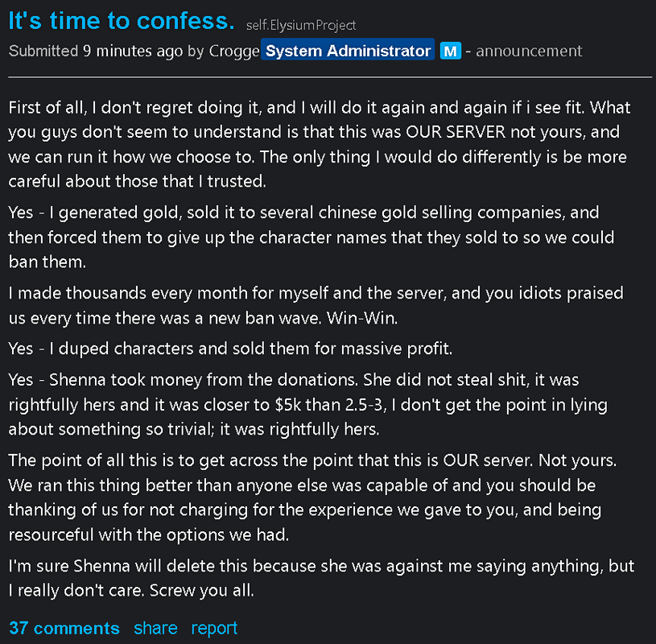Click the paragraph starting "I made thousands"
The height and width of the screenshot is (644, 656).
pyautogui.click(x=316, y=305)
